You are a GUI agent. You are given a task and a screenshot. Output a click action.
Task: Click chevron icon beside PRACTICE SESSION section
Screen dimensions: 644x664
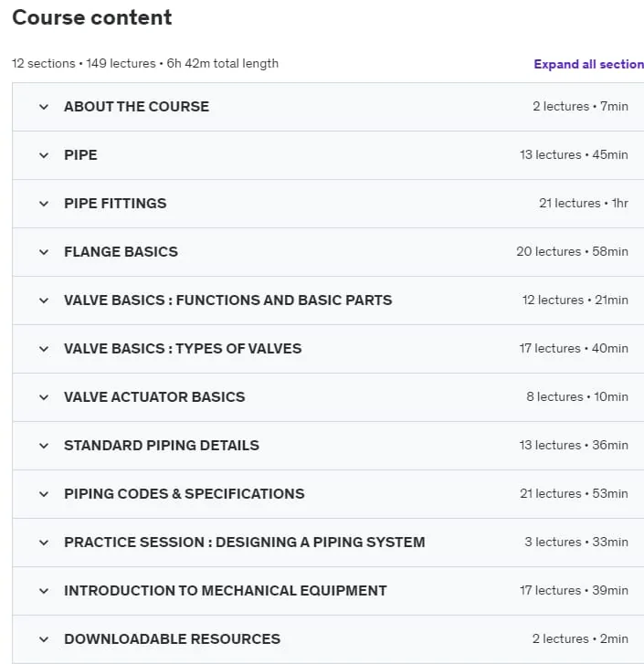click(x=44, y=543)
